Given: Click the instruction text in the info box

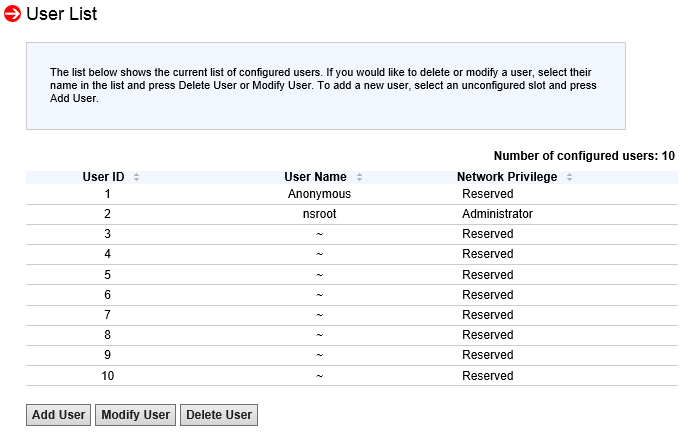Looking at the screenshot, I should coord(323,85).
